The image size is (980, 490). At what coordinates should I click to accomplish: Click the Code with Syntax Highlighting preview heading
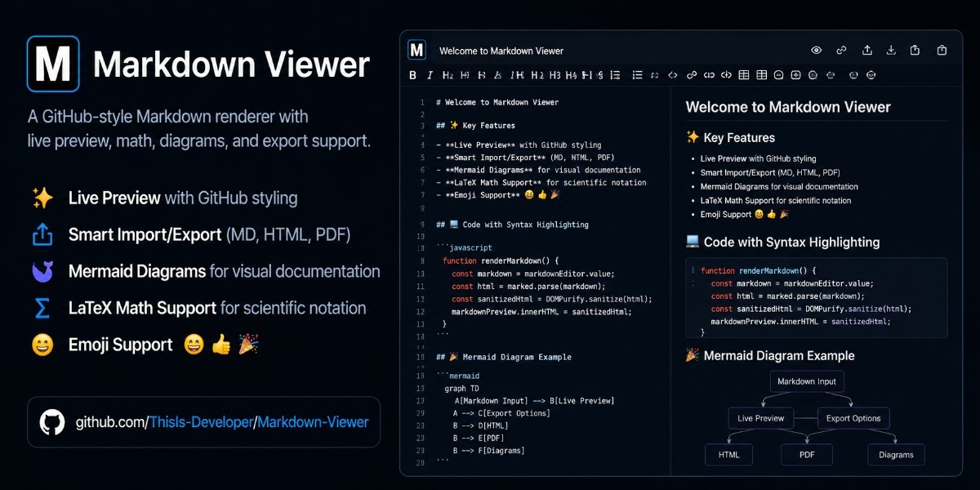click(782, 242)
